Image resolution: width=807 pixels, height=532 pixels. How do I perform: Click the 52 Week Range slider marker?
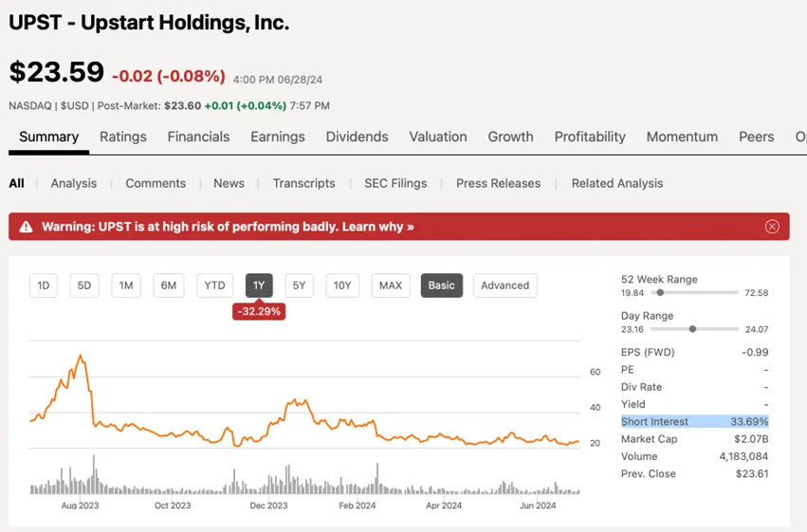660,292
